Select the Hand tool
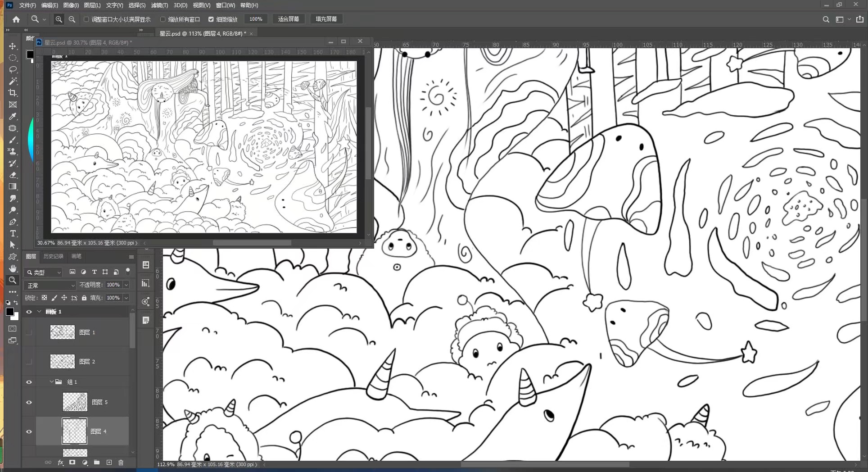This screenshot has height=472, width=868. [x=13, y=268]
